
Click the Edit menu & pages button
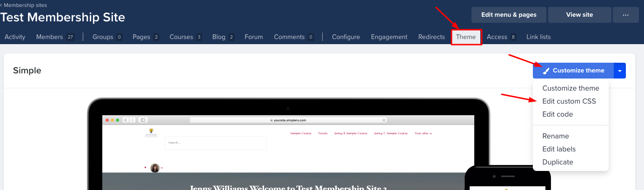[509, 15]
